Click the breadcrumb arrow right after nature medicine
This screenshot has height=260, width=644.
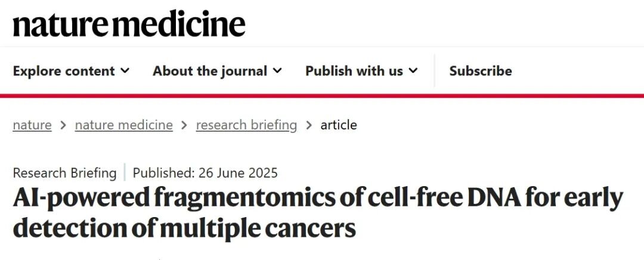(184, 125)
